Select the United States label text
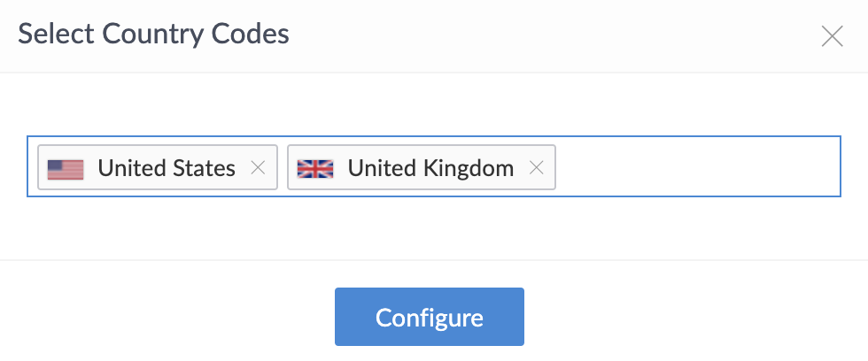The height and width of the screenshot is (361, 868). 167,168
